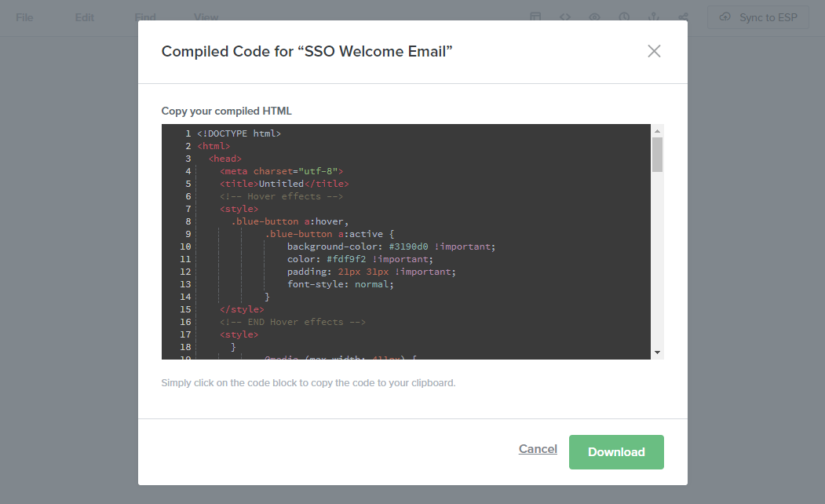Click the '<style>' tag on line 17
The image size is (825, 504).
coord(239,334)
